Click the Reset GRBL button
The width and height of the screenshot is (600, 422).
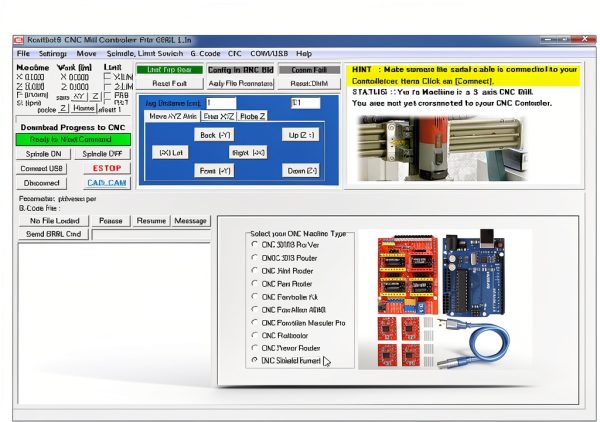309,83
